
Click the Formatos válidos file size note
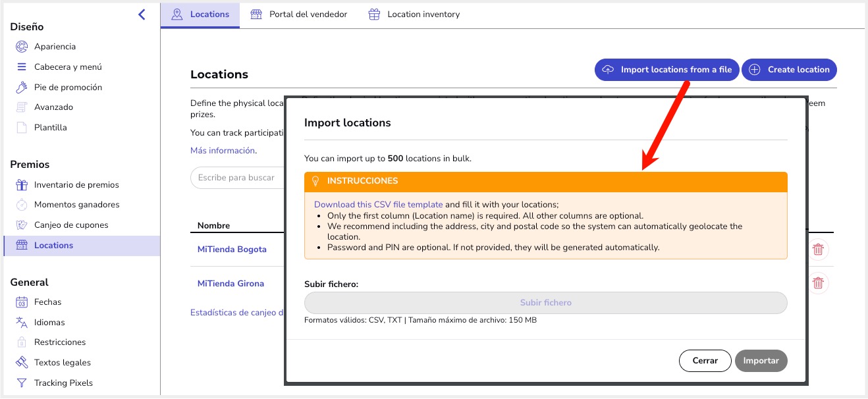420,321
